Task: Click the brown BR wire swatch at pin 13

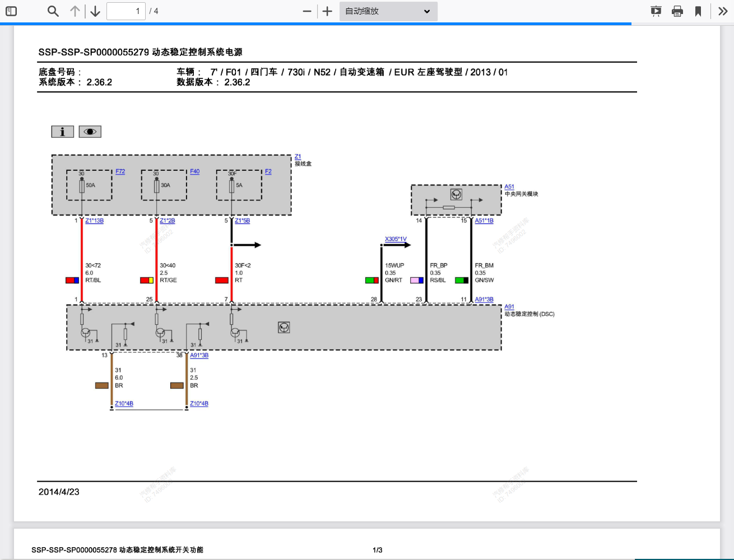Action: (102, 385)
